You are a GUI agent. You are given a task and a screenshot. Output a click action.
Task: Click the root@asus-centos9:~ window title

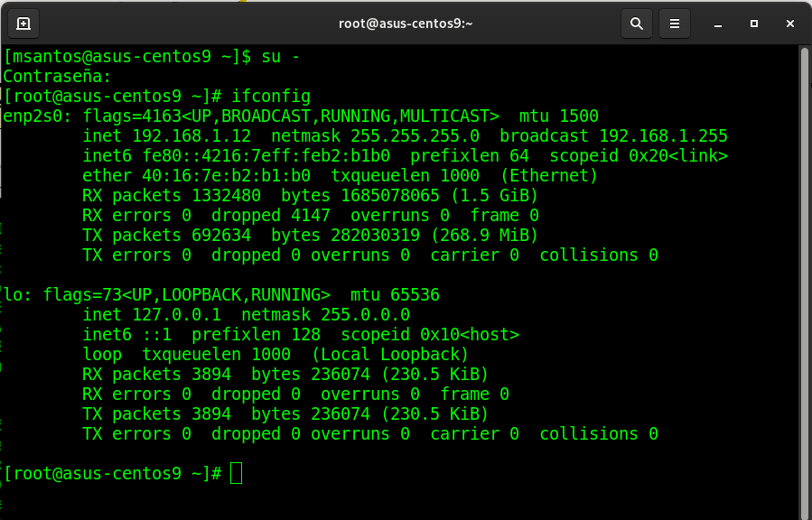406,23
